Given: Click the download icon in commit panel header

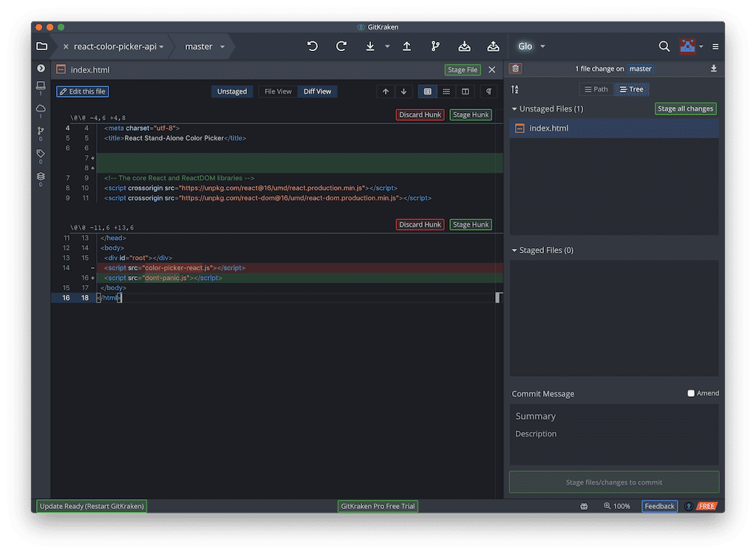Looking at the screenshot, I should click(714, 69).
